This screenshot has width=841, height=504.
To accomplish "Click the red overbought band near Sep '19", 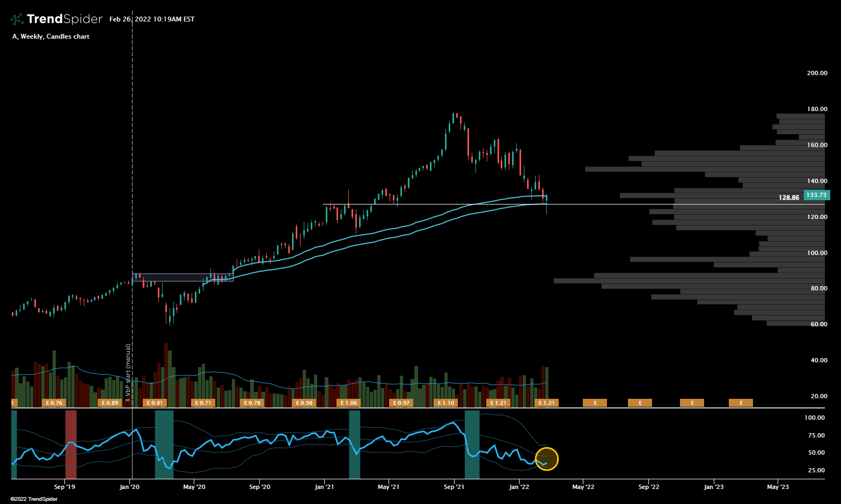I will coord(71,444).
